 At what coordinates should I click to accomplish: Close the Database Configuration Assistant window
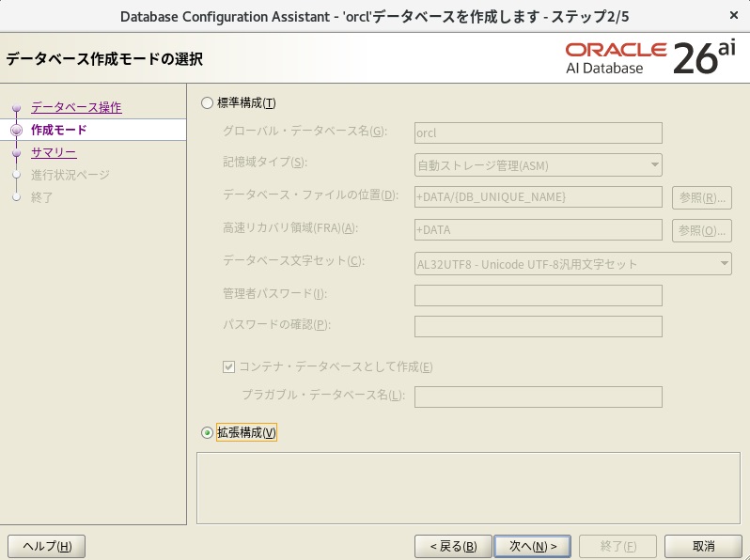[x=734, y=16]
